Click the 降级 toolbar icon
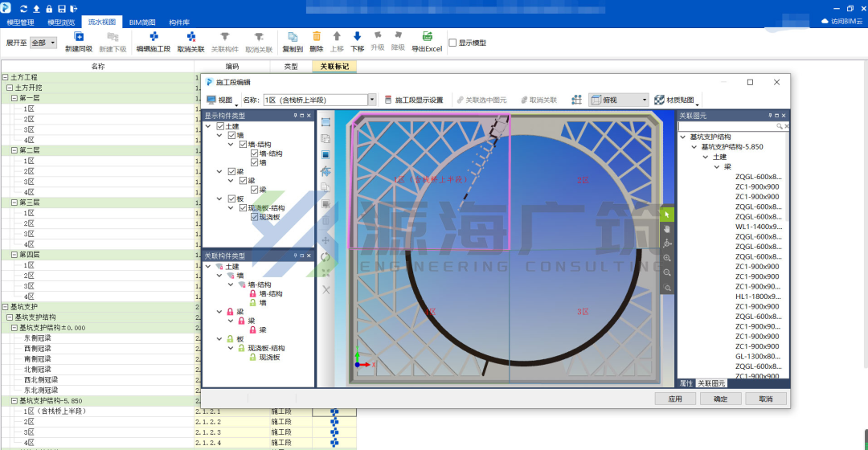Viewport: 868px width, 450px height. pyautogui.click(x=398, y=35)
